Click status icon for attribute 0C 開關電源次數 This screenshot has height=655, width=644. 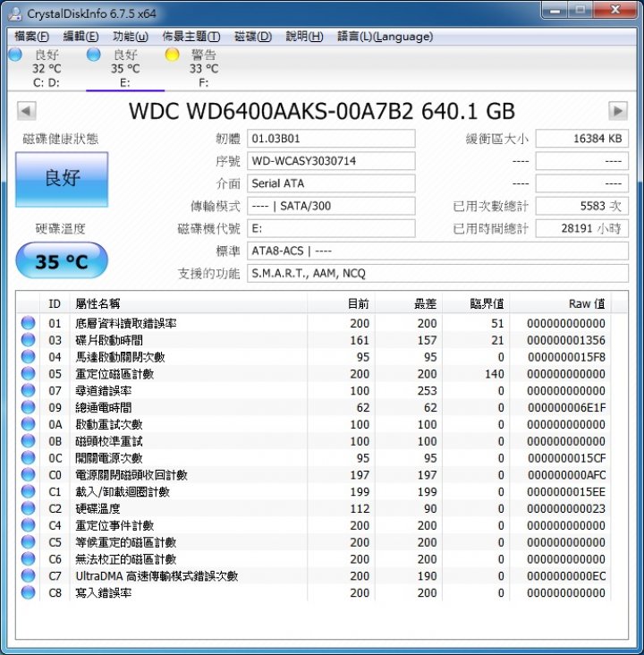tap(28, 458)
